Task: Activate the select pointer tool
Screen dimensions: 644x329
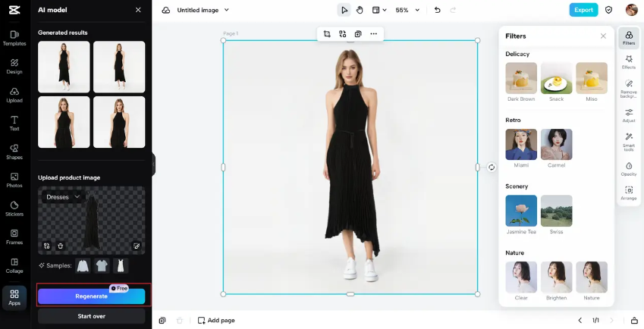Action: tap(344, 11)
